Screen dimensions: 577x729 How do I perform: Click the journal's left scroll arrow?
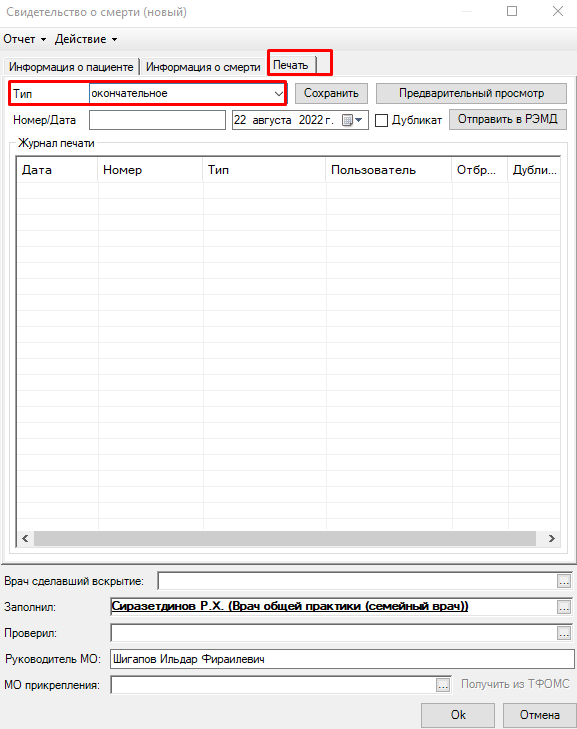(25, 538)
